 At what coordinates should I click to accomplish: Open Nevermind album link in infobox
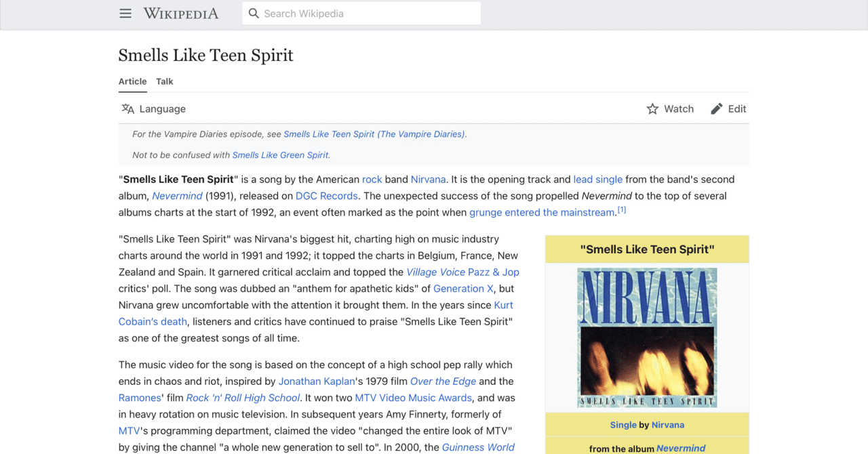click(x=681, y=449)
